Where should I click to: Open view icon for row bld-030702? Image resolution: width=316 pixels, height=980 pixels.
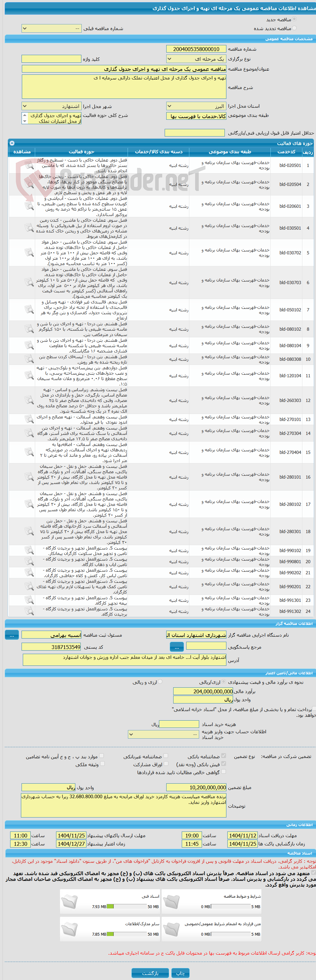29,253
